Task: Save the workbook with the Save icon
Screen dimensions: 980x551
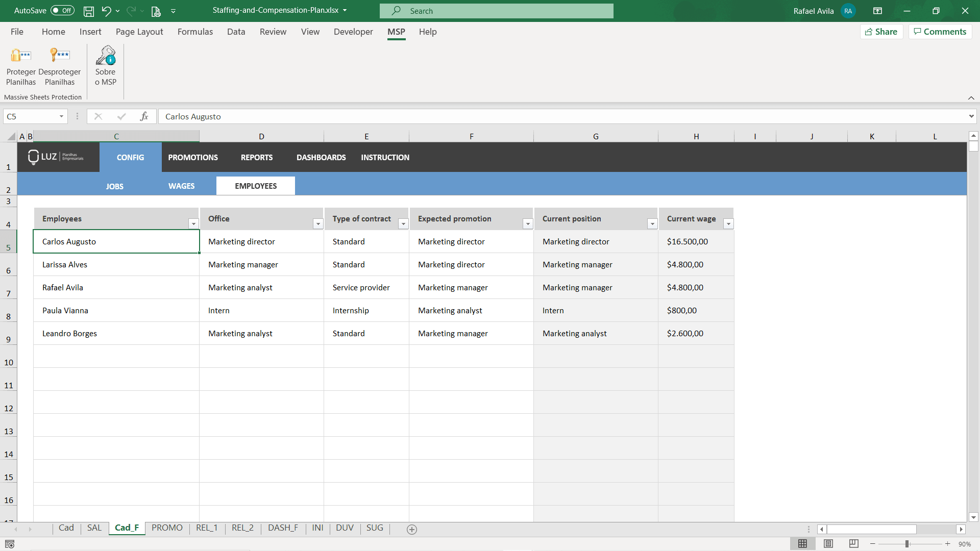Action: [x=89, y=11]
